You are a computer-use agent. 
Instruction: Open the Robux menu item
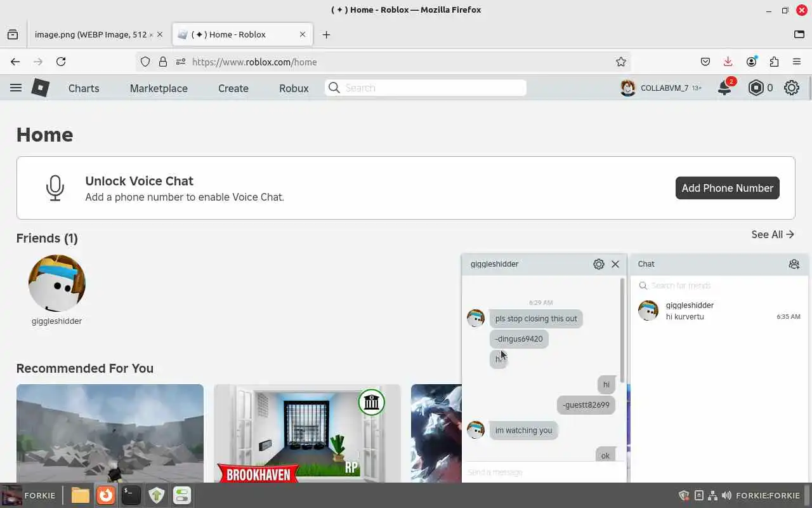294,88
